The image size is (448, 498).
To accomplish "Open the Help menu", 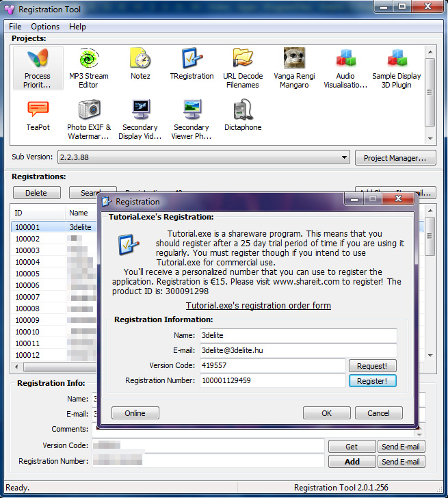I will coord(78,27).
